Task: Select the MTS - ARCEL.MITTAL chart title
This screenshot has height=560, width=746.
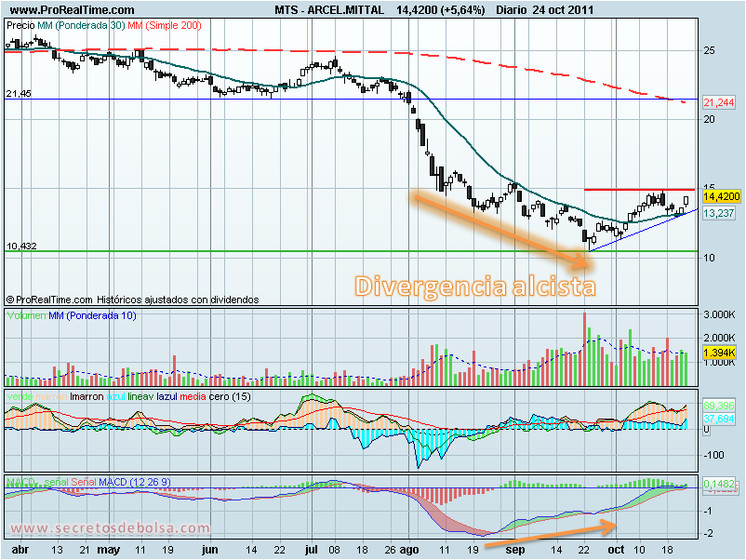Action: [329, 9]
